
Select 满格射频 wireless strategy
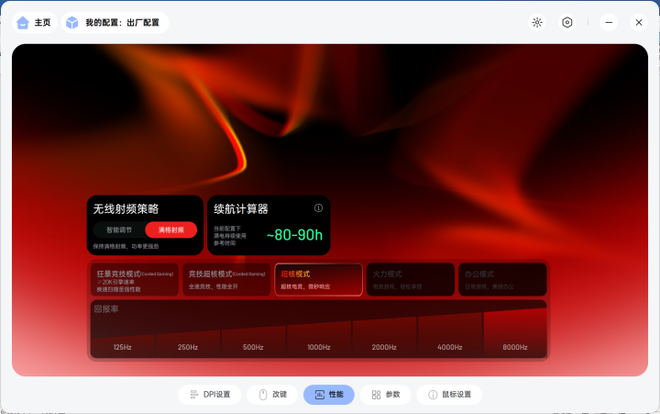coord(171,230)
